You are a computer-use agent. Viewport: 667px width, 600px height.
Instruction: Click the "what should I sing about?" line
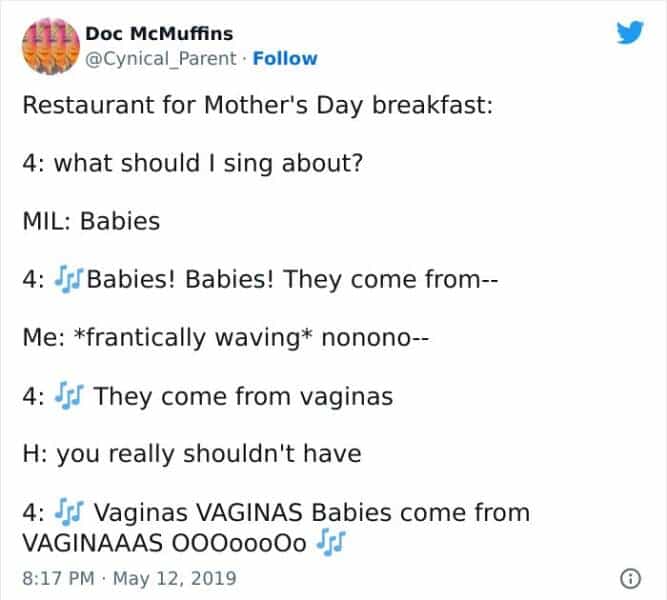[206, 162]
